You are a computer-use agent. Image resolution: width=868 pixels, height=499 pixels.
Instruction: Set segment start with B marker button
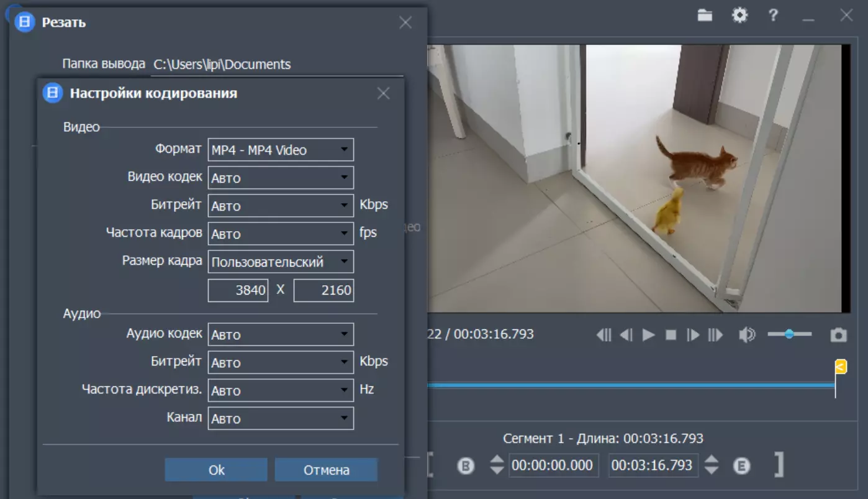click(x=466, y=465)
